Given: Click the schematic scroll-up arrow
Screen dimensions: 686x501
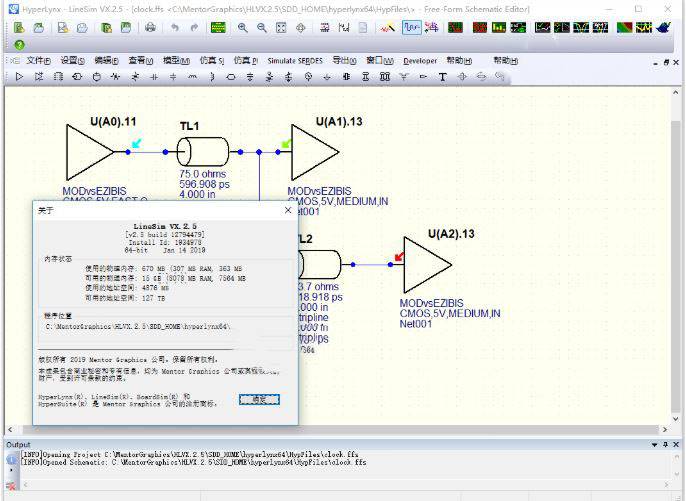Looking at the screenshot, I should [676, 92].
